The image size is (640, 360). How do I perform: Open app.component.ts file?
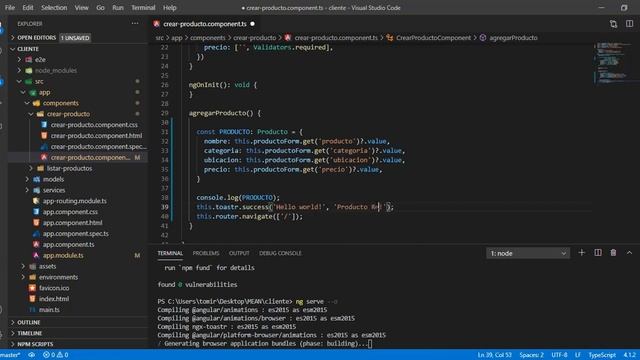[69, 244]
